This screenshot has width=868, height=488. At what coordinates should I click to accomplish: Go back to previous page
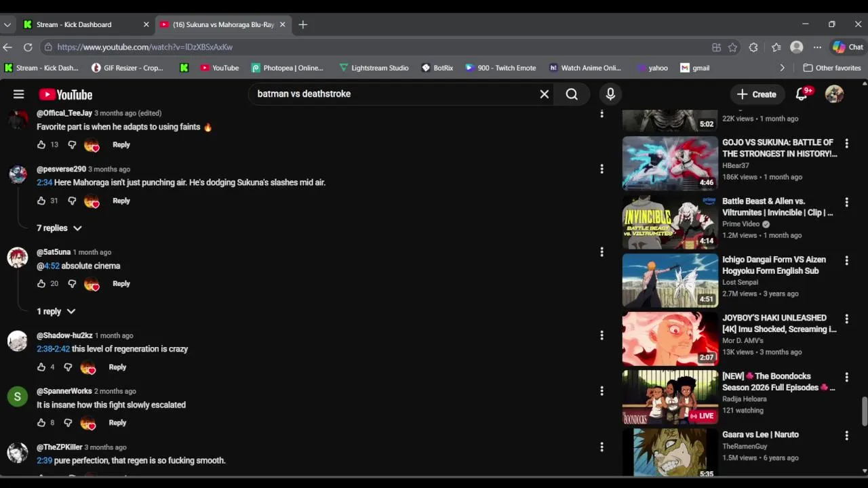[x=7, y=47]
